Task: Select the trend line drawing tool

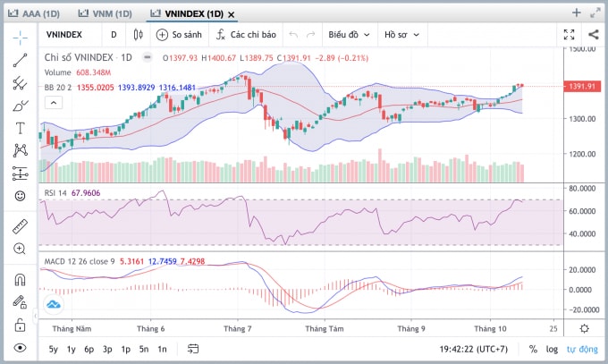Action: 21,60
